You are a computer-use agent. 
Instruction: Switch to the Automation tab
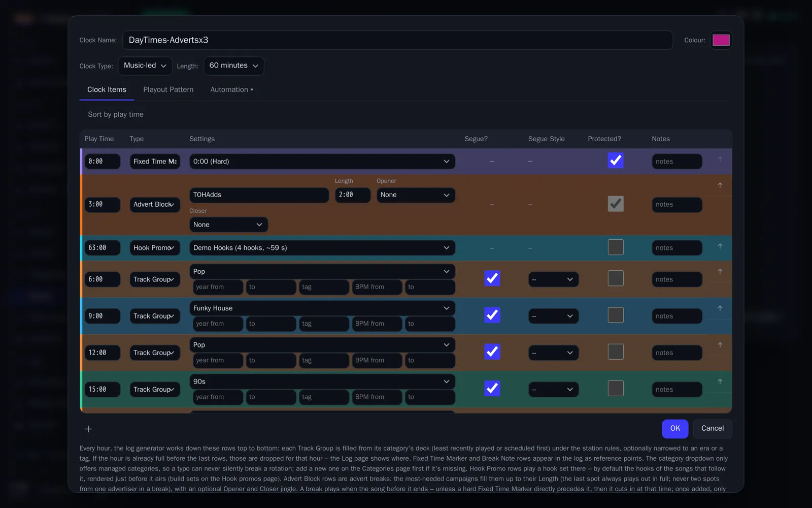pos(231,89)
